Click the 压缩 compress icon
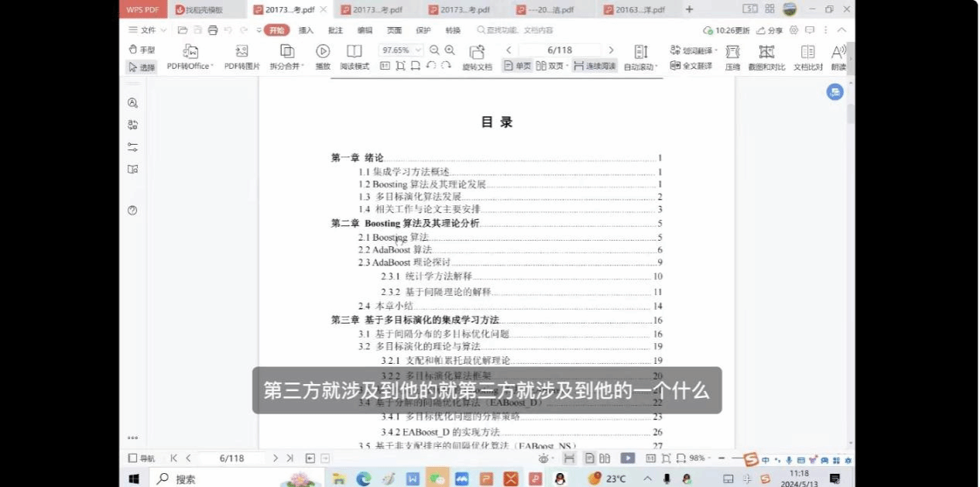Image resolution: width=980 pixels, height=487 pixels. click(x=732, y=52)
